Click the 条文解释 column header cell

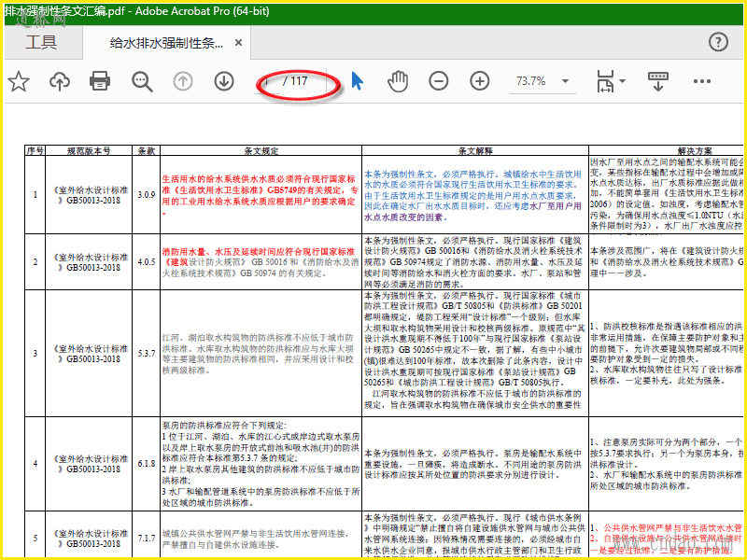coord(474,150)
